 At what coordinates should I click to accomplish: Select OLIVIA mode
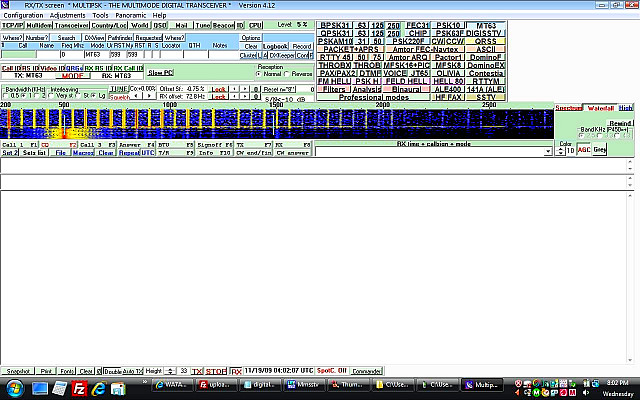pos(448,73)
